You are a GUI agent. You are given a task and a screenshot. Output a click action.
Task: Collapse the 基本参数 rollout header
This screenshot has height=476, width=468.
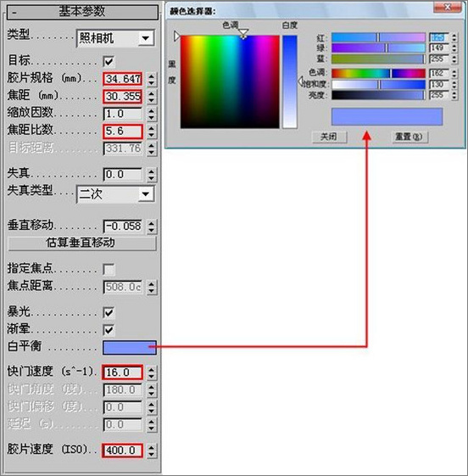pos(82,12)
